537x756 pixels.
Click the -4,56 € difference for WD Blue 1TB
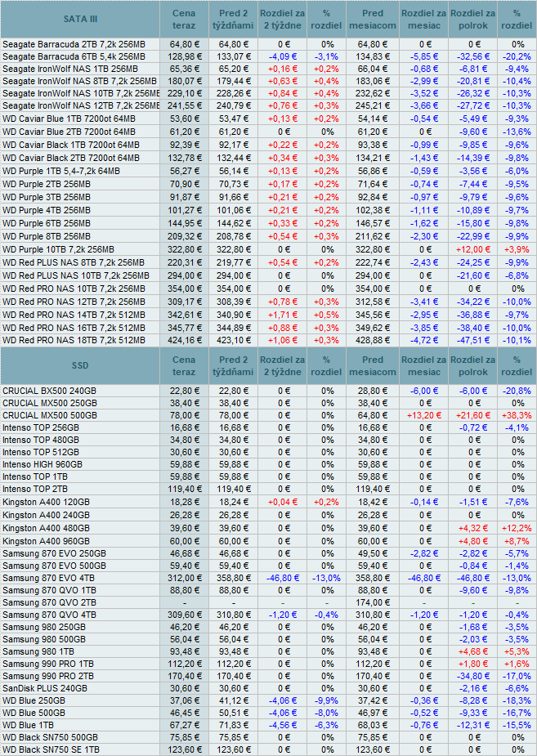283,725
